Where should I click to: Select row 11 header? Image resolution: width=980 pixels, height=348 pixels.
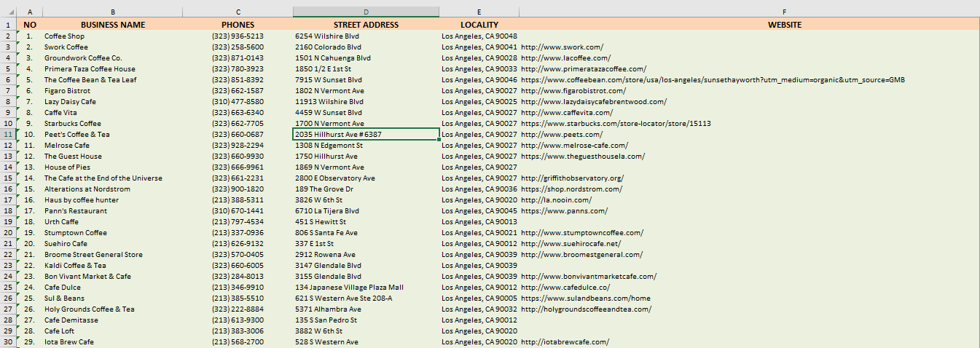coord(8,134)
